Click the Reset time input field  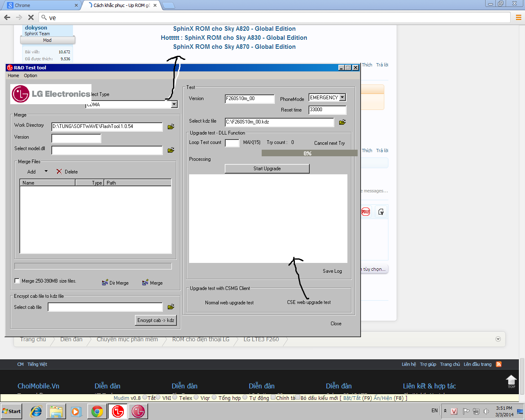(327, 110)
